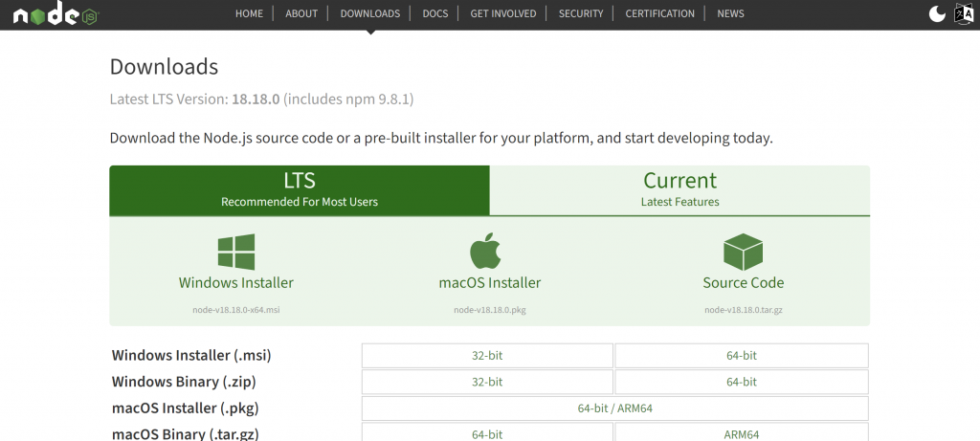The image size is (980, 441).
Task: Click the Windows logo icon
Action: [236, 253]
